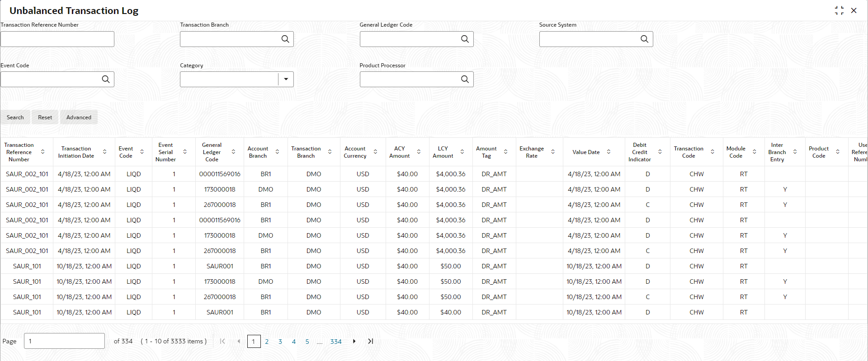Sort by ACY Amount column

pyautogui.click(x=419, y=152)
